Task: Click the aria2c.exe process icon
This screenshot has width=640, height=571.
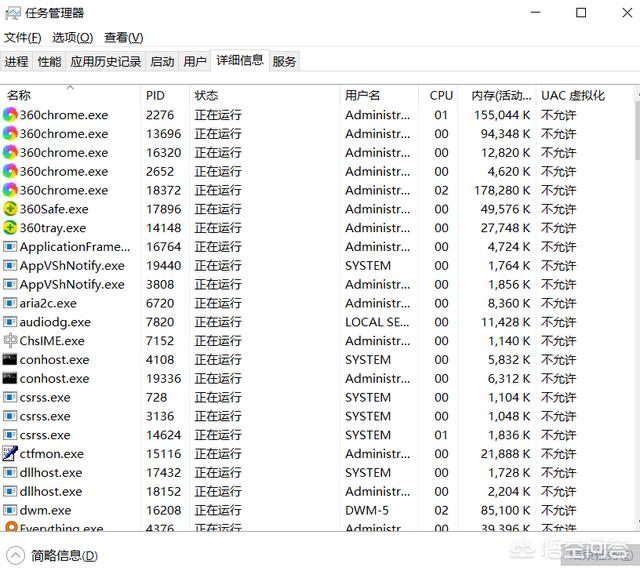Action: pos(10,303)
